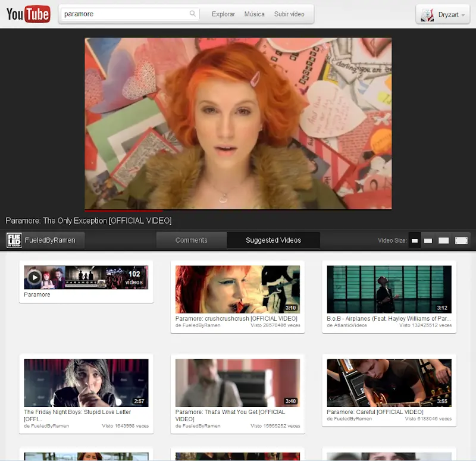This screenshot has height=461, width=476.
Task: Open Friday Night Boys video thumbnail
Action: coord(86,382)
